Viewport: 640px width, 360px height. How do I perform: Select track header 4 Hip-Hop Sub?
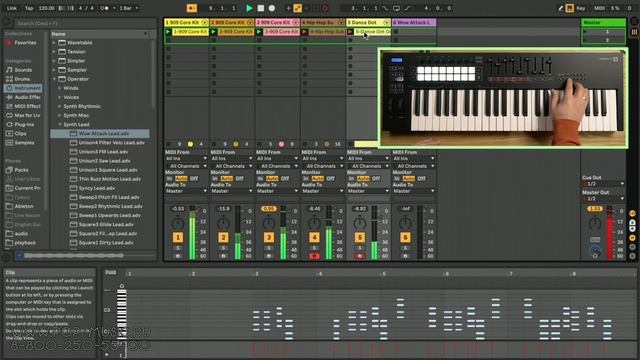coord(323,22)
